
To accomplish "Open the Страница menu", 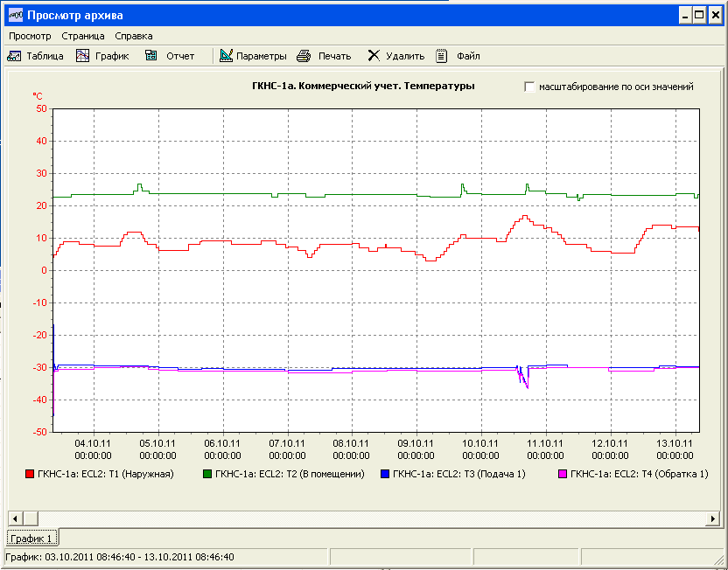I will 83,36.
